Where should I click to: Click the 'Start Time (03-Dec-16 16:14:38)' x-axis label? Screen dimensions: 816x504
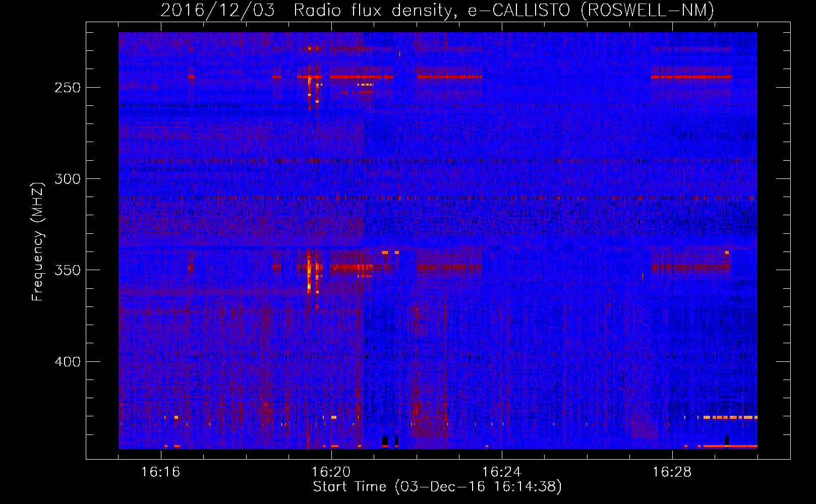[437, 487]
